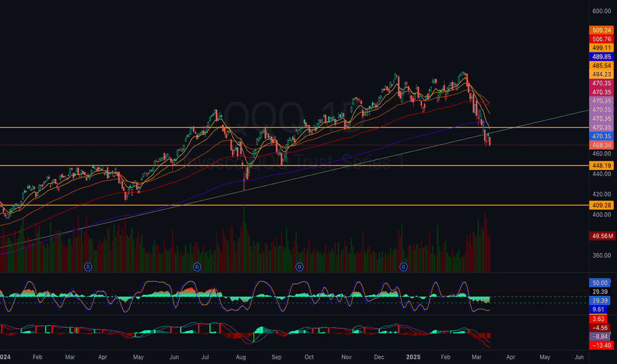The height and width of the screenshot is (364, 617).
Task: Click the Jul label on time axis
Action: click(205, 357)
